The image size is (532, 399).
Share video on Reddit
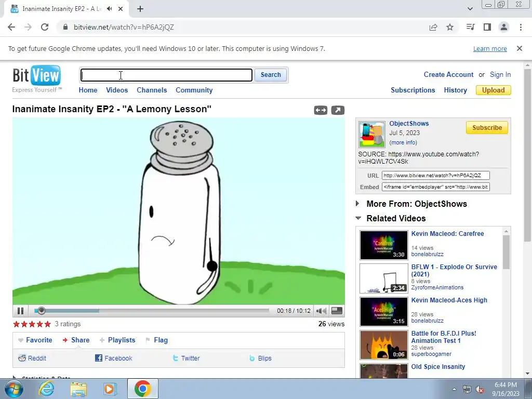click(32, 358)
